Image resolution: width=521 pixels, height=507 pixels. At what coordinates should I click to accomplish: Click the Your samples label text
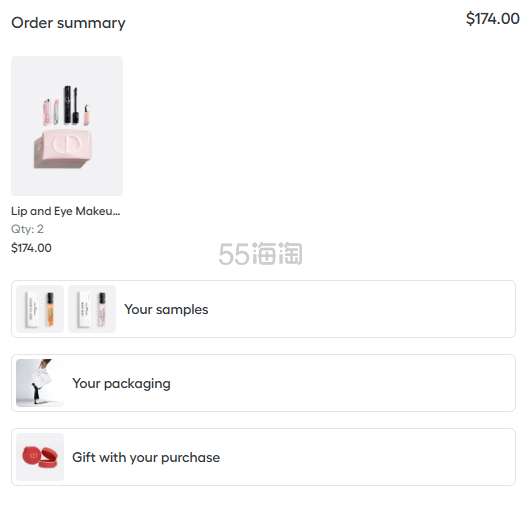[166, 310]
